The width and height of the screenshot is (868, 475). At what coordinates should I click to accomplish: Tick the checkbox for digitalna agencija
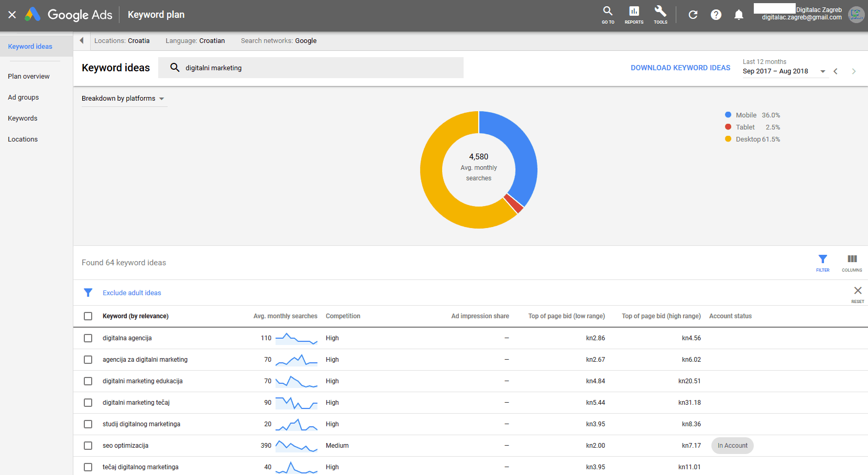pyautogui.click(x=88, y=338)
